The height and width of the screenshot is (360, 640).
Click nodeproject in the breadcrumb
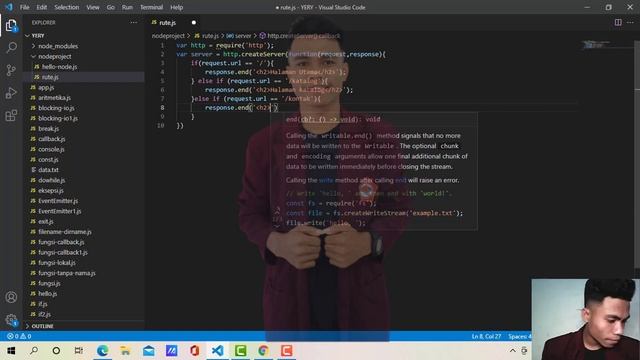[168, 36]
